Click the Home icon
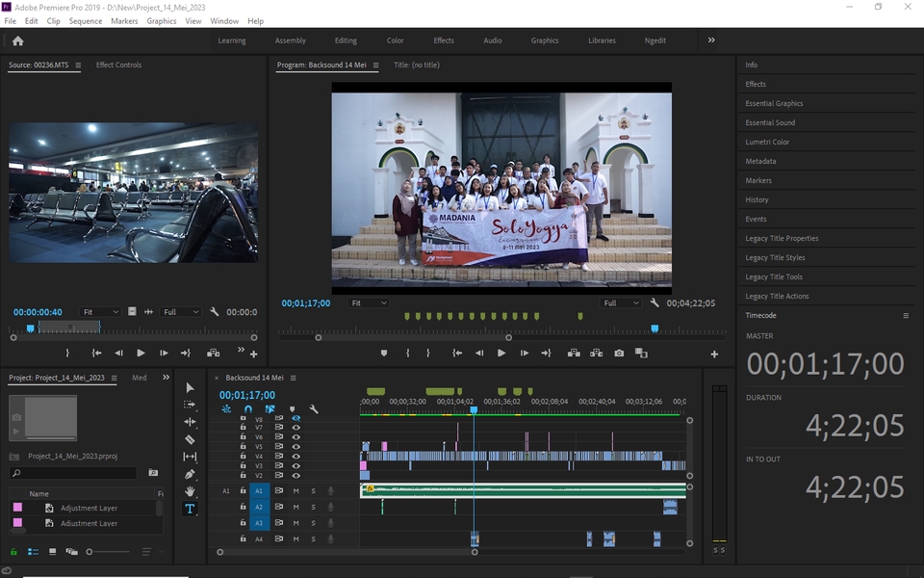 pyautogui.click(x=17, y=40)
